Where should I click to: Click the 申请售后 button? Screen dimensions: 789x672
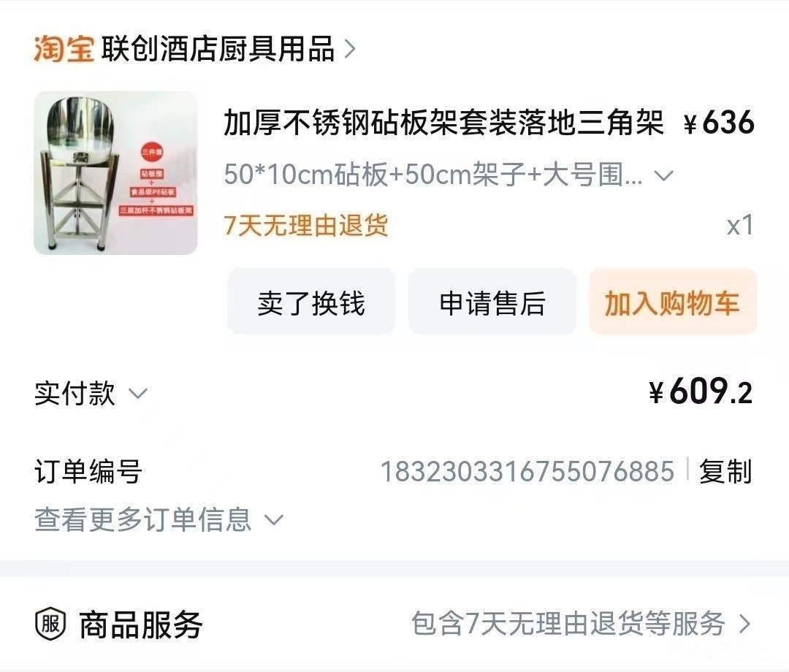point(492,303)
